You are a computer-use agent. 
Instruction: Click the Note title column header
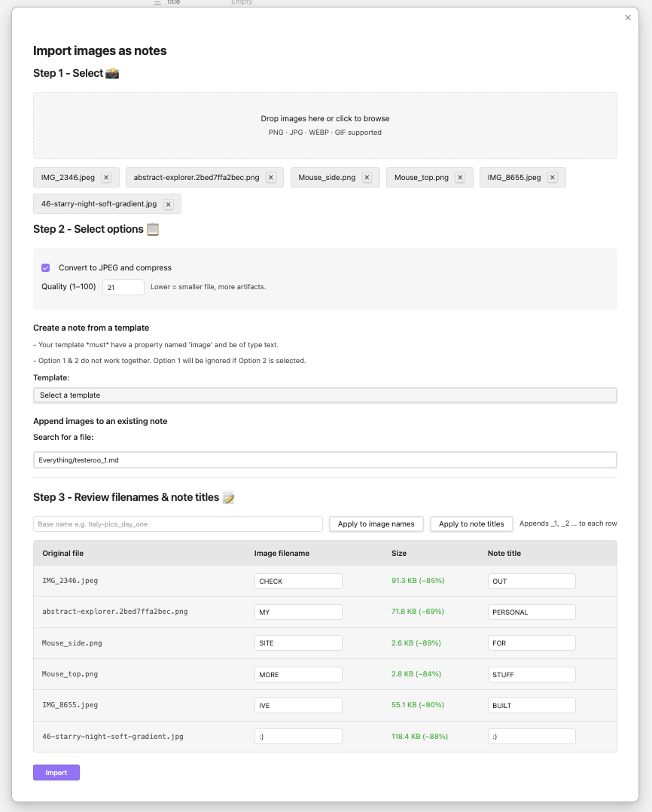coord(504,553)
